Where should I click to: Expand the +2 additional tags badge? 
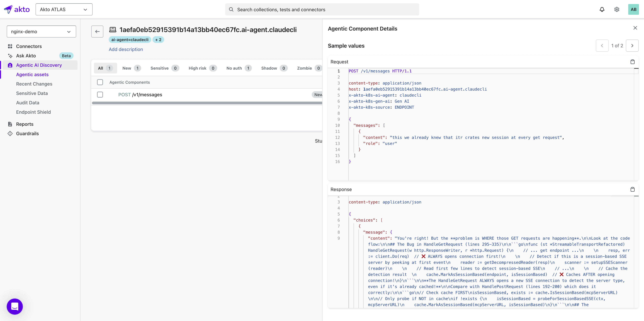158,40
